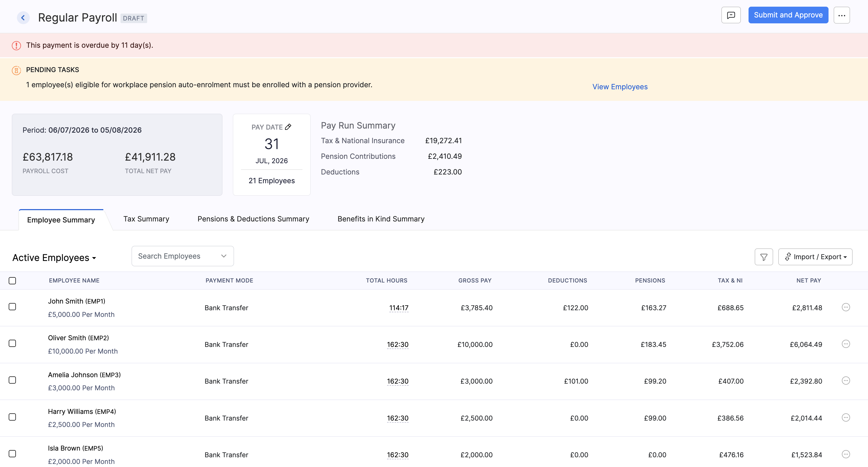Open Amelia Johnson's 162:30 total hours
868x467 pixels.
coord(398,381)
